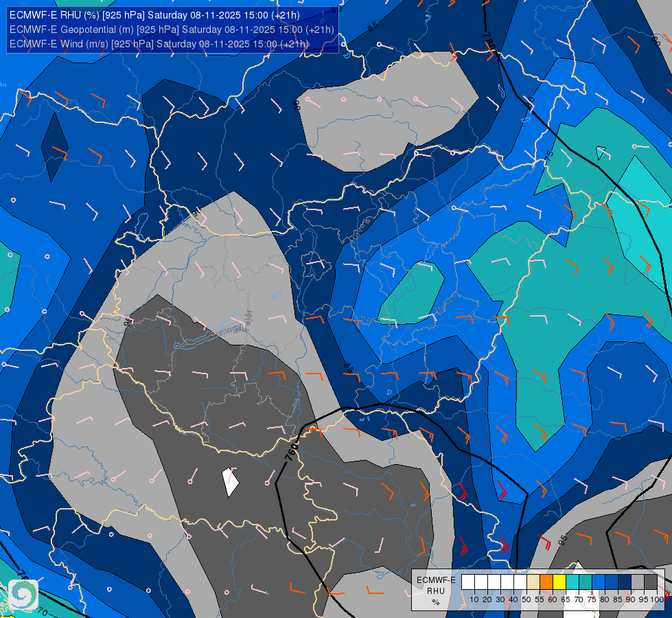Click the legend tick value '100'
Viewport: 672px width, 618px height.
click(658, 599)
